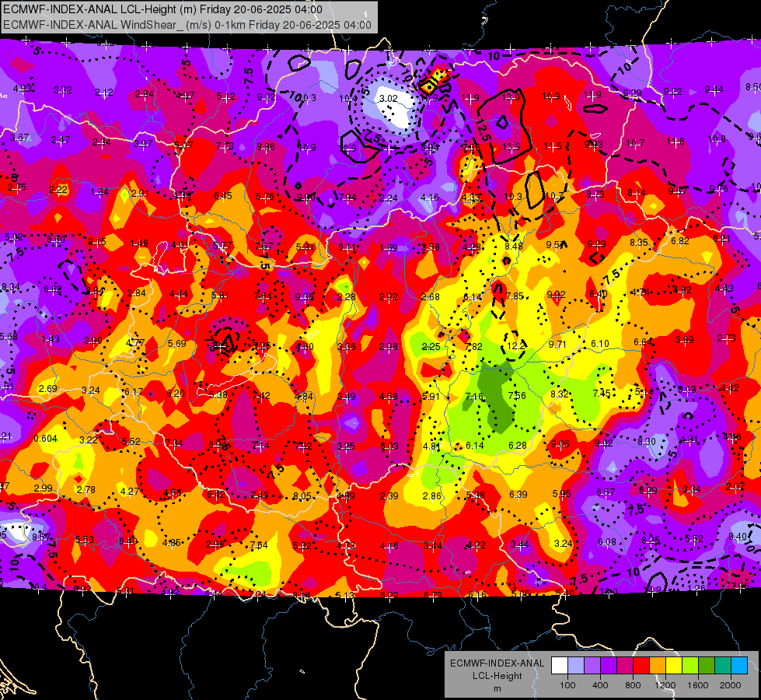This screenshot has height=700, width=761.
Task: Click the value 5.91
Action: (x=431, y=397)
